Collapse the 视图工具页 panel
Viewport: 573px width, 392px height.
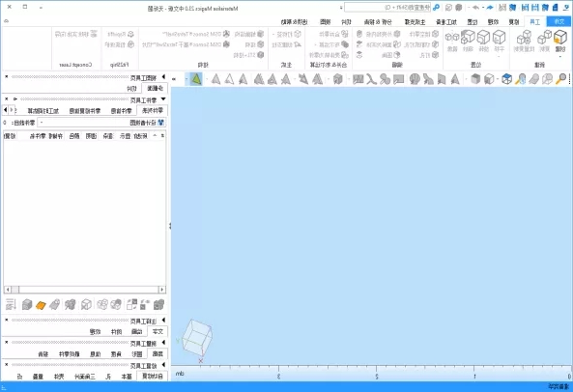[x=163, y=77]
